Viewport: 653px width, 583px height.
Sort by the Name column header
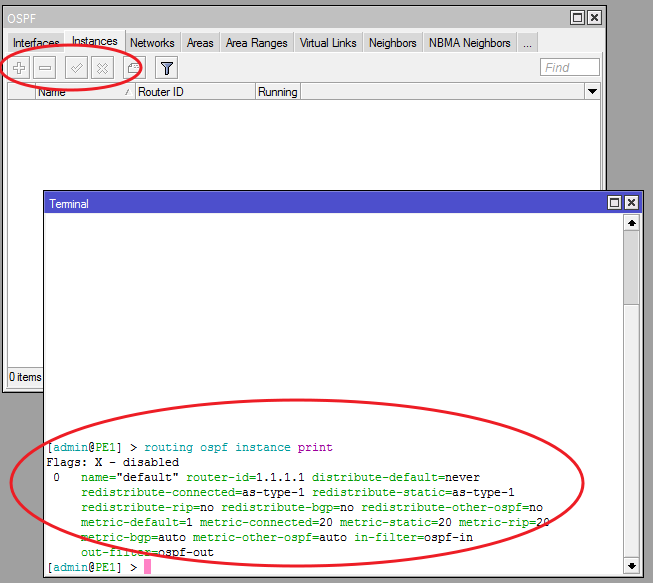[x=85, y=92]
